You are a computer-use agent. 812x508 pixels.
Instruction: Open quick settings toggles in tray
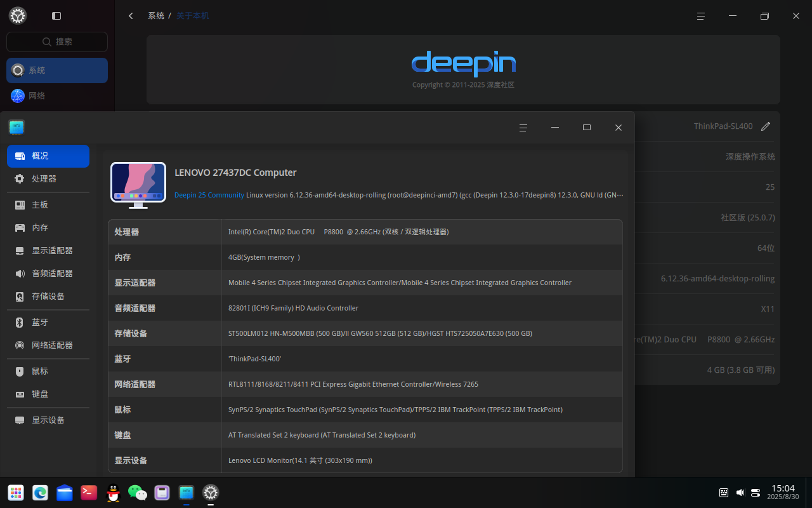(x=756, y=493)
